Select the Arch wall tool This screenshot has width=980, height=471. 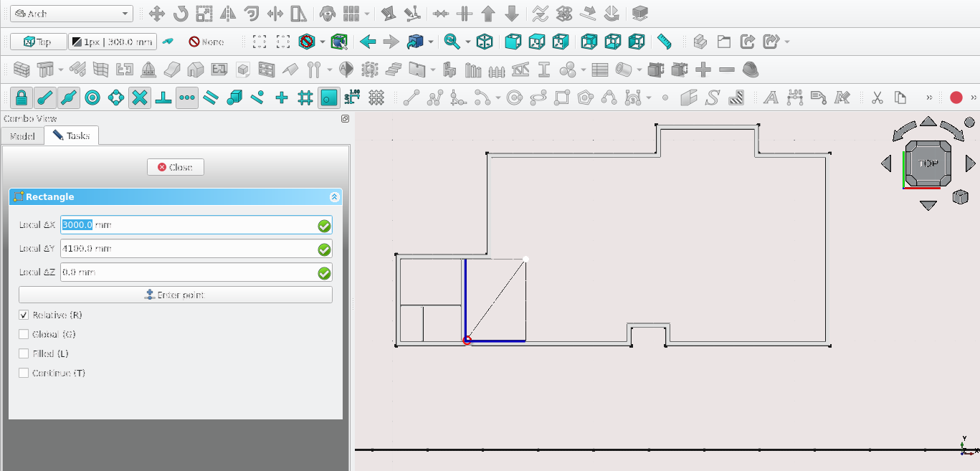pyautogui.click(x=22, y=70)
